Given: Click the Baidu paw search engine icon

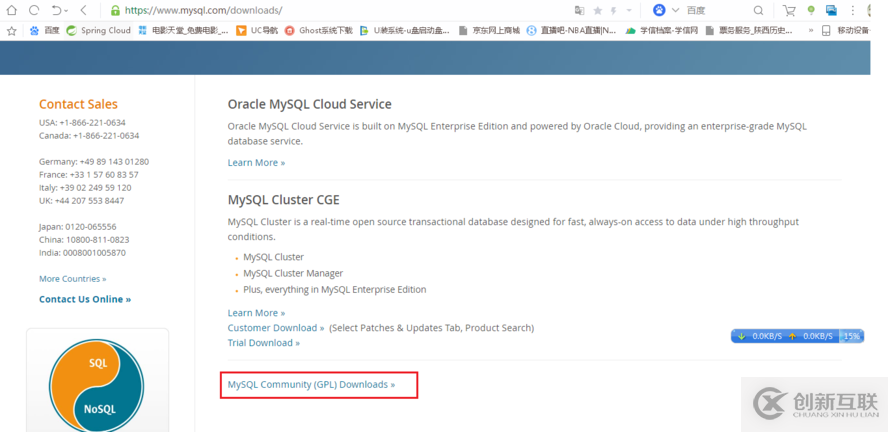Looking at the screenshot, I should pyautogui.click(x=659, y=10).
